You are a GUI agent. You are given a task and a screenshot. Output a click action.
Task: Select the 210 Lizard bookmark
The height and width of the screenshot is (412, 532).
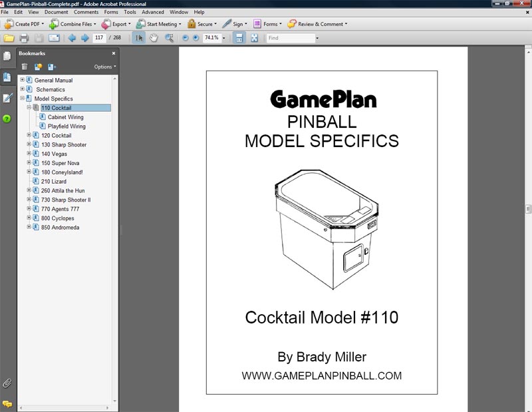pyautogui.click(x=54, y=182)
